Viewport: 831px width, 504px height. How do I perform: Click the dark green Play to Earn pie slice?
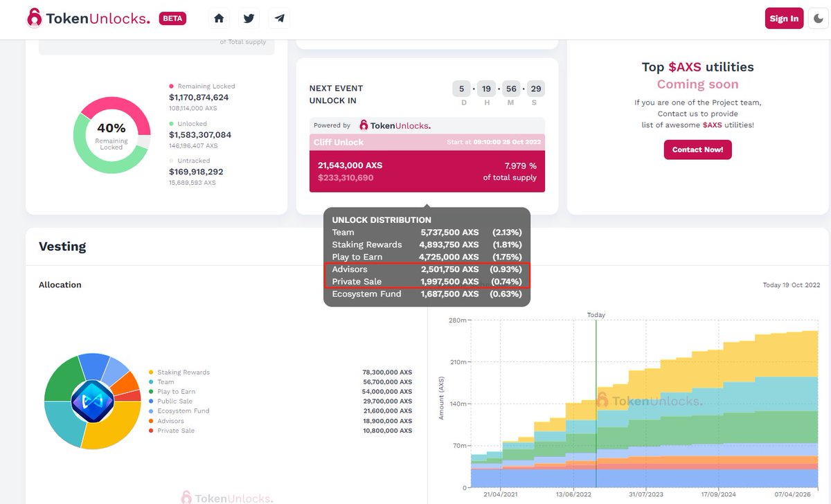pyautogui.click(x=64, y=379)
